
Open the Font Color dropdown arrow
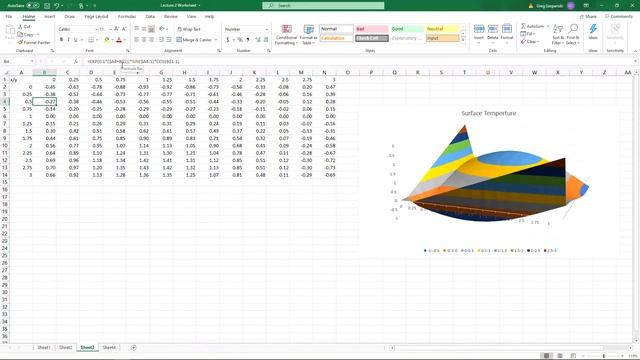click(124, 40)
